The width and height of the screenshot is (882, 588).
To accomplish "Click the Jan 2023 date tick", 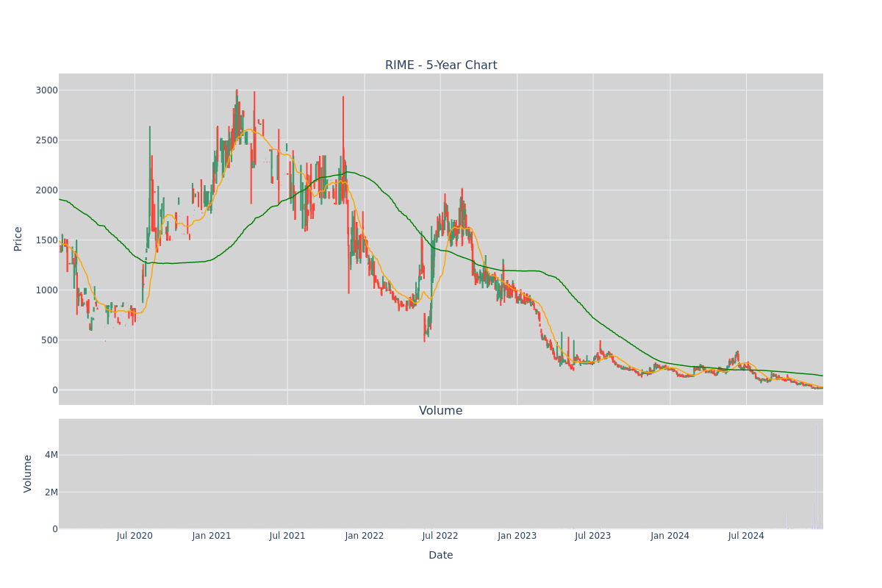I will 517,536.
